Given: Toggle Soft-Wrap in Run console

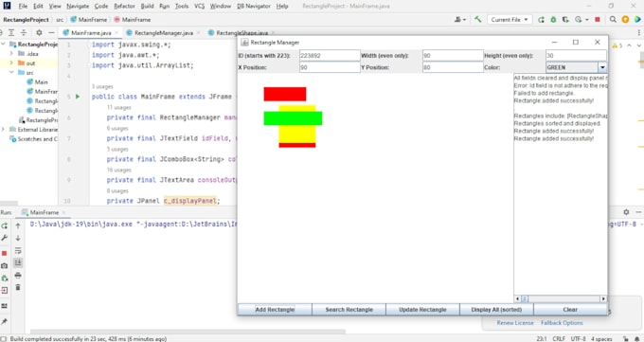Looking at the screenshot, I should click(x=18, y=251).
